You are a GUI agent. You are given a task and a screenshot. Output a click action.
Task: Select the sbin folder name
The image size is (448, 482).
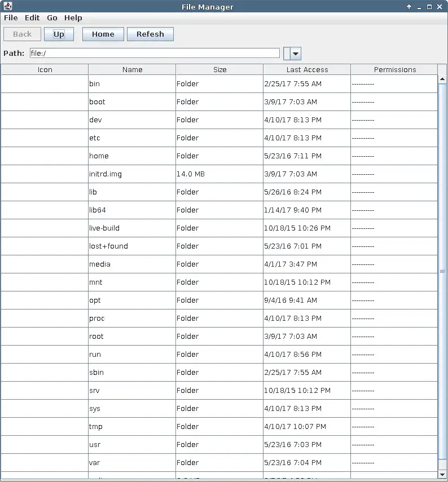tap(96, 373)
